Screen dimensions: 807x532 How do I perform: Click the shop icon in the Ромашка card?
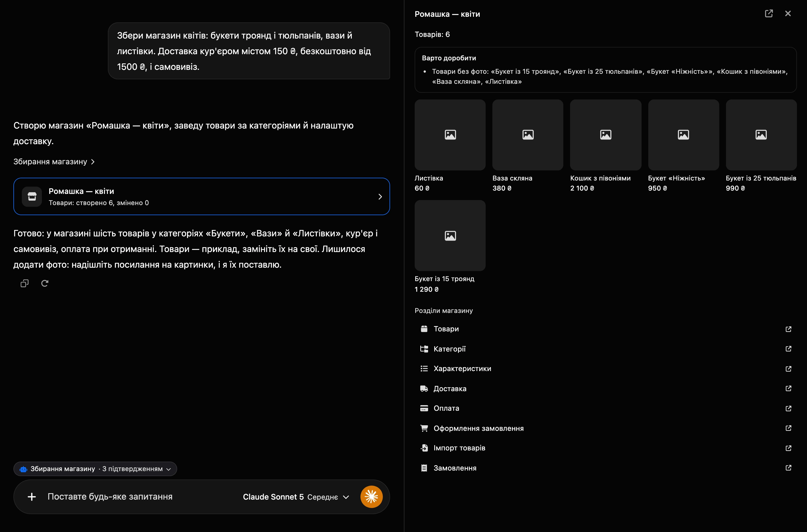(32, 196)
